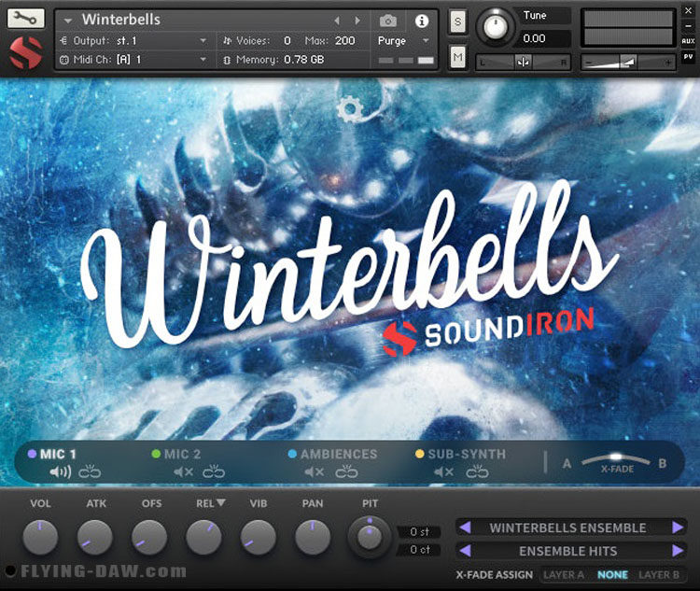Image resolution: width=700 pixels, height=591 pixels.
Task: Unmute the Sub-Synth layer speaker icon
Action: pos(443,471)
